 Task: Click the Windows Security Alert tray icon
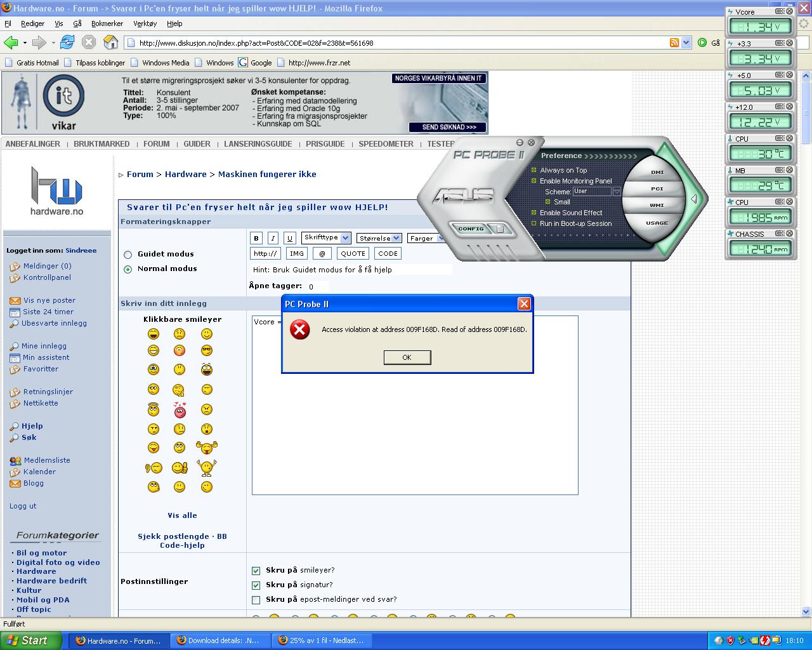click(x=730, y=640)
